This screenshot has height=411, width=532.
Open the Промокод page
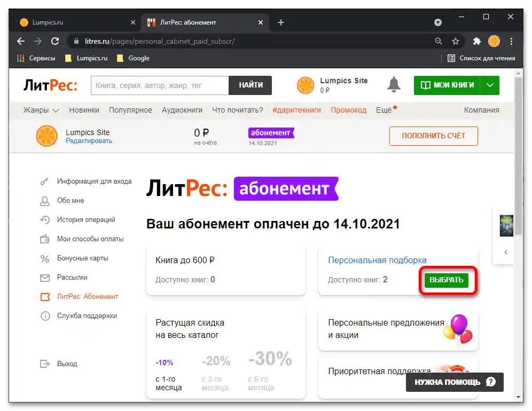[x=348, y=110]
